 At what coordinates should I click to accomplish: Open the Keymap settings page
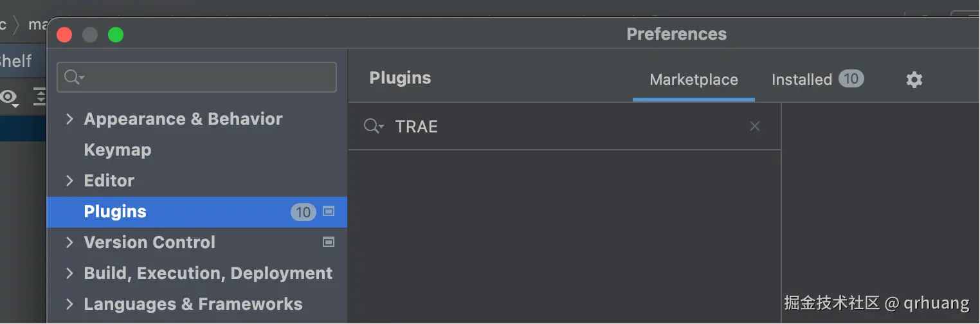pyautogui.click(x=118, y=150)
